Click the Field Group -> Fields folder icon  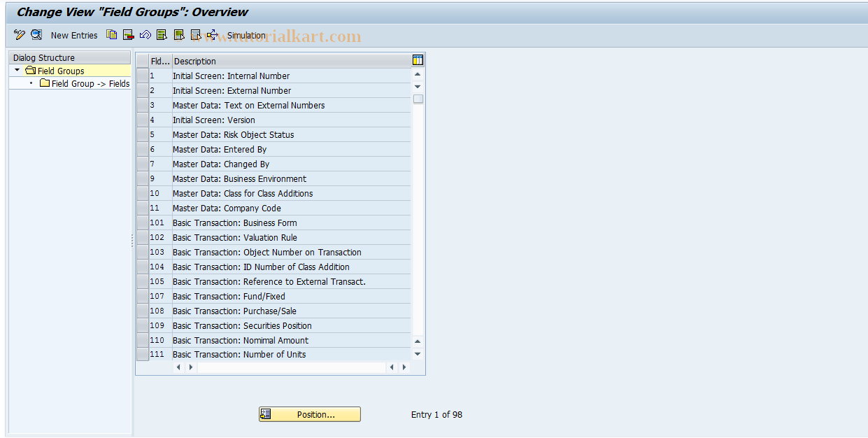pyautogui.click(x=45, y=83)
